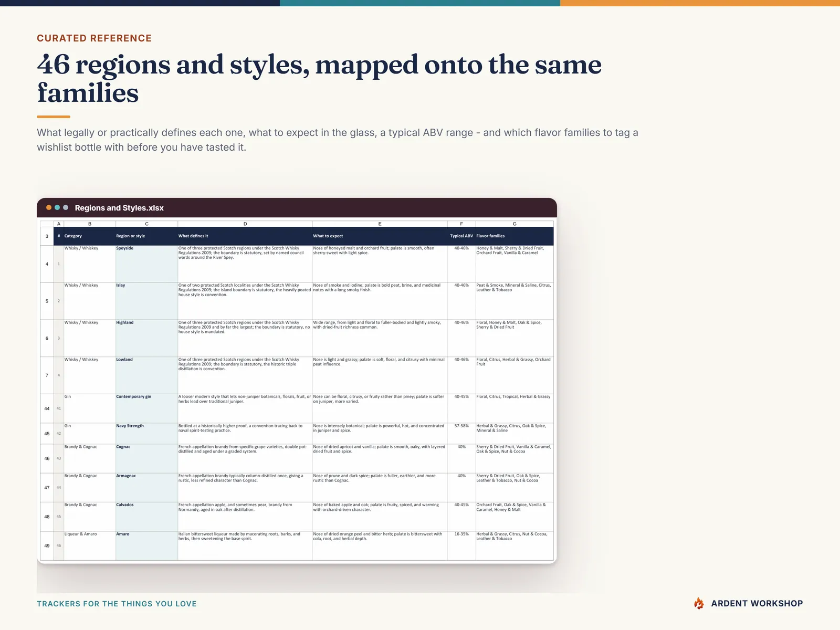This screenshot has height=630, width=840.
Task: Click the '46 regions and styles' headline
Action: pos(319,79)
